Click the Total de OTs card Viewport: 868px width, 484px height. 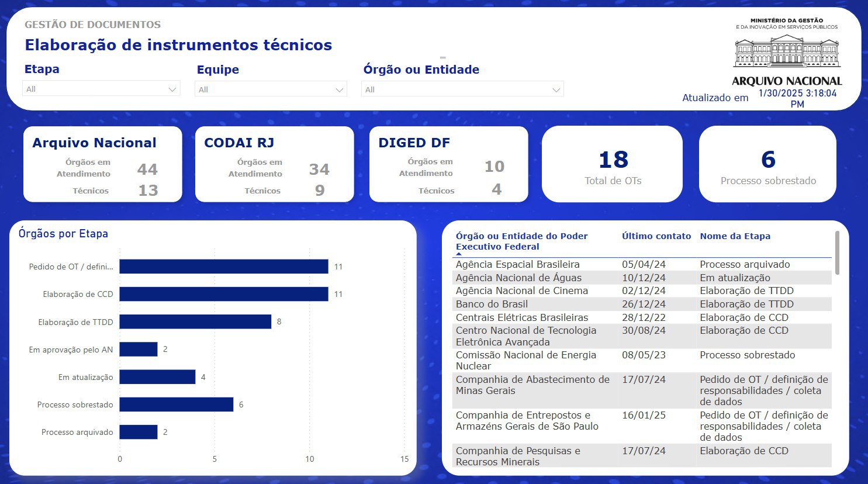[612, 164]
